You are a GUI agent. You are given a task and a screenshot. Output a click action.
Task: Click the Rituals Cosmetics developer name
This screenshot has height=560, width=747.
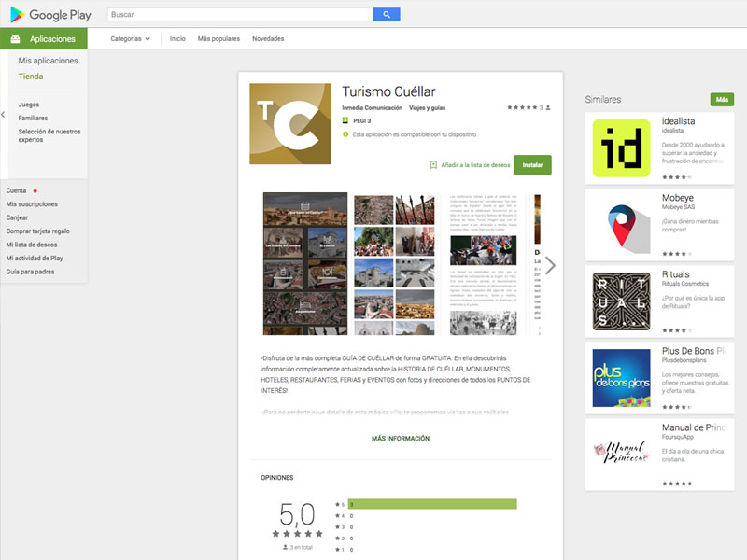pyautogui.click(x=685, y=284)
